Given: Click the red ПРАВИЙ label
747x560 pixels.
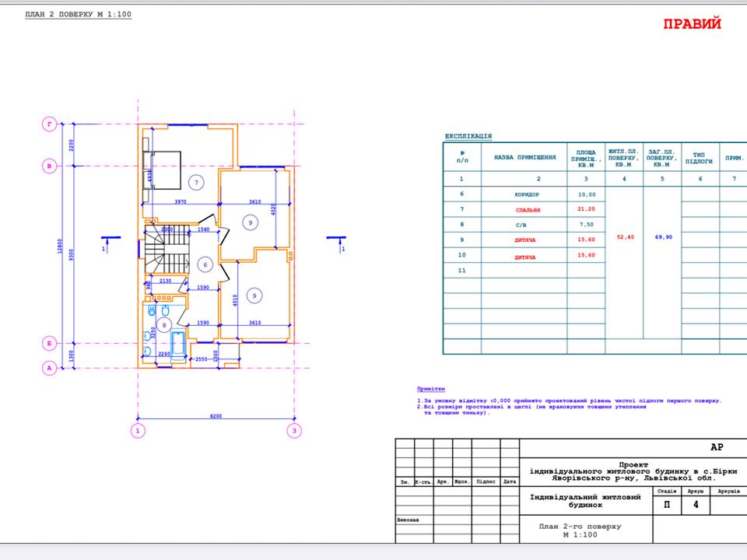Looking at the screenshot, I should (x=692, y=24).
